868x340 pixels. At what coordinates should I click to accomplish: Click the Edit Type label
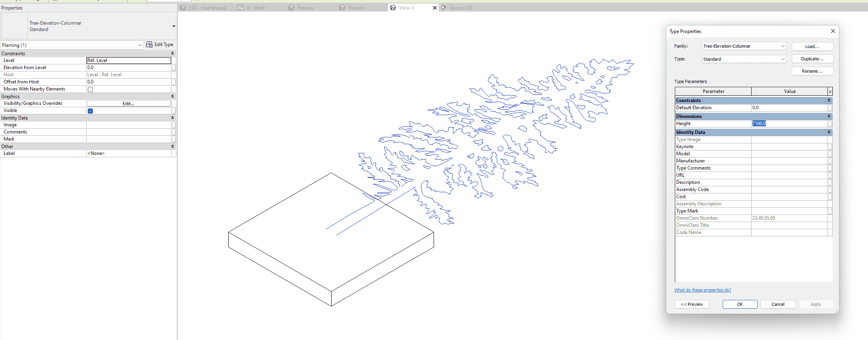164,44
